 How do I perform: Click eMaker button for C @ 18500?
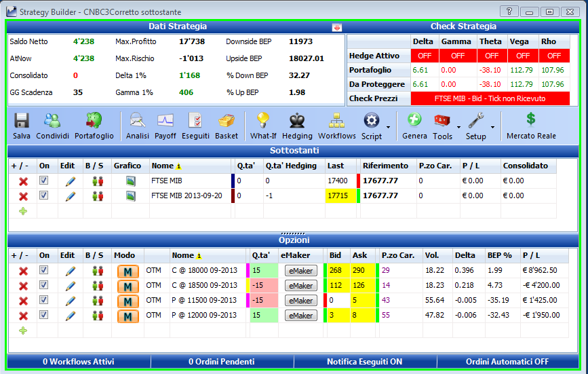300,286
